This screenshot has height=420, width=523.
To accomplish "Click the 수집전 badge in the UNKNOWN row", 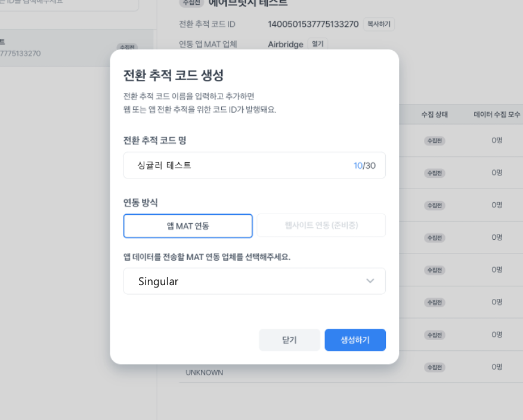I will coord(435,367).
